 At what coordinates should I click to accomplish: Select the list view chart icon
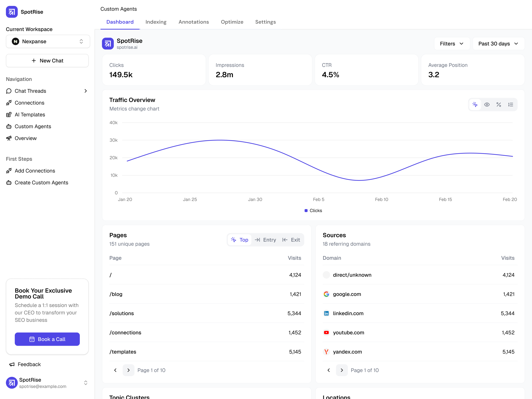coord(510,105)
